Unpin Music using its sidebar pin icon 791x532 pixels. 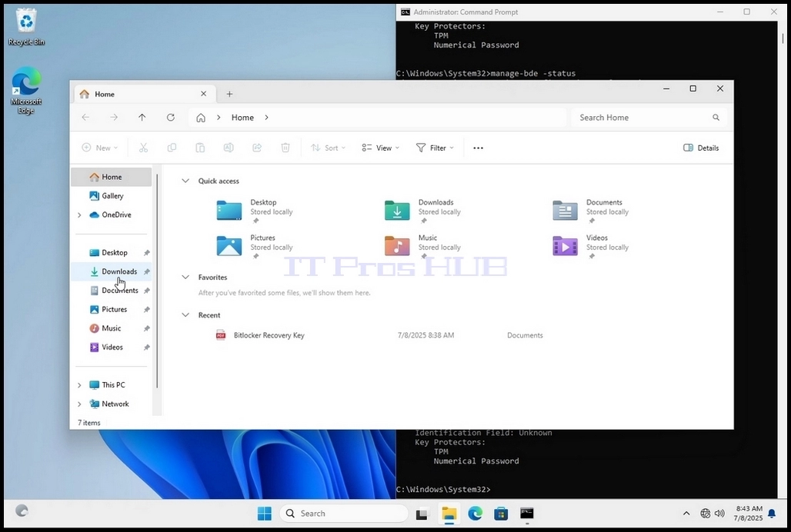pyautogui.click(x=147, y=328)
